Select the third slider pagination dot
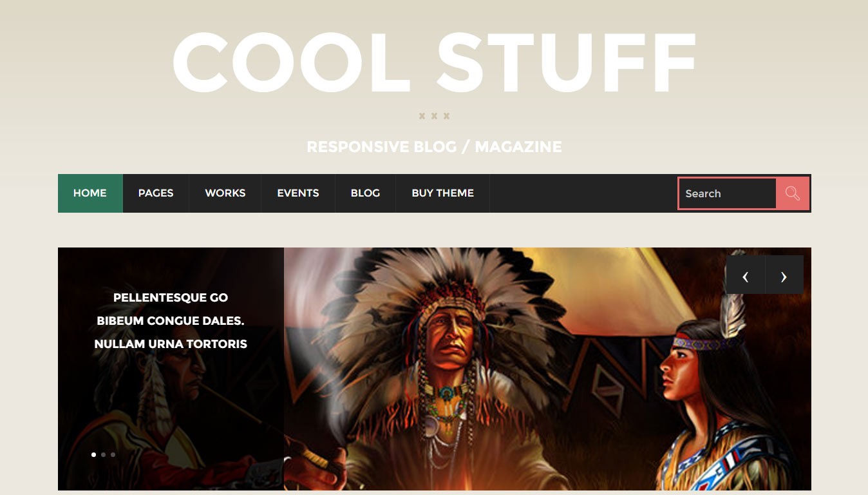Screen dimensions: 868x495 coord(113,454)
